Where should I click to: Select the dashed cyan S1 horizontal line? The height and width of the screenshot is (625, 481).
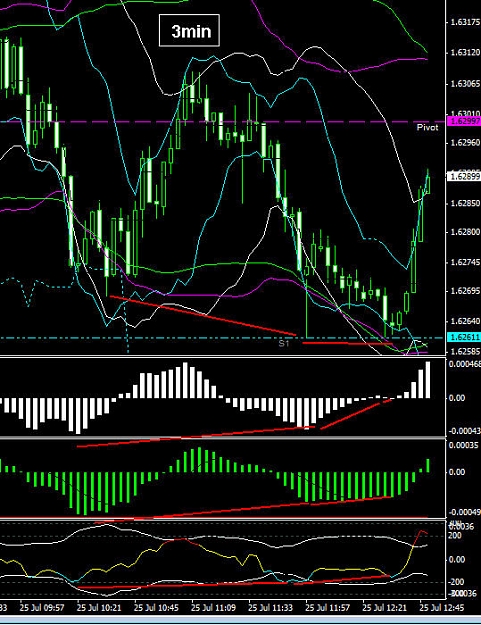223,338
